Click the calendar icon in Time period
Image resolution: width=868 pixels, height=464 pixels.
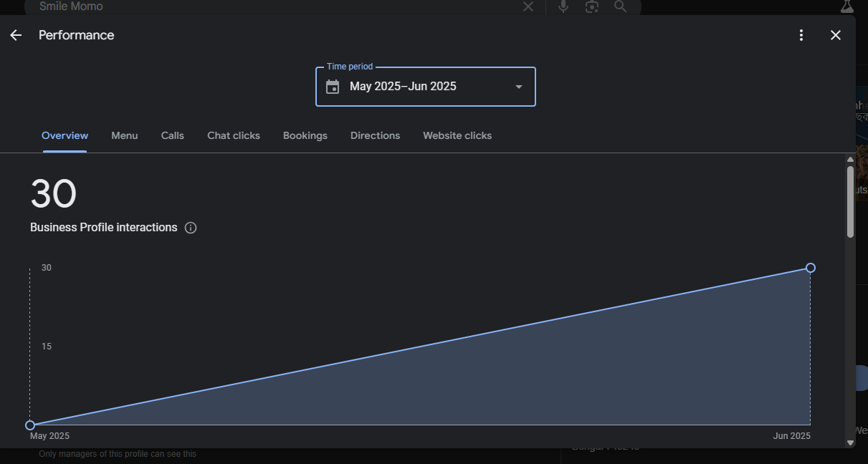333,87
